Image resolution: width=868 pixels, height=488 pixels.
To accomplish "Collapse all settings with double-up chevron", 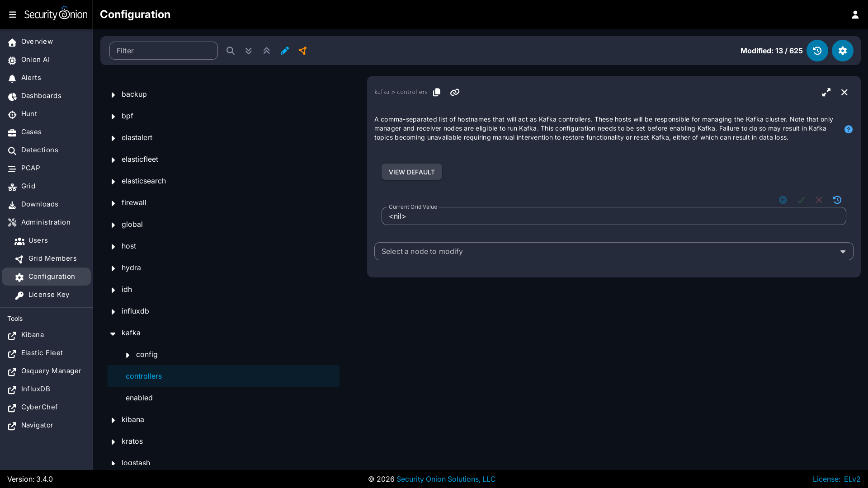I will click(267, 51).
